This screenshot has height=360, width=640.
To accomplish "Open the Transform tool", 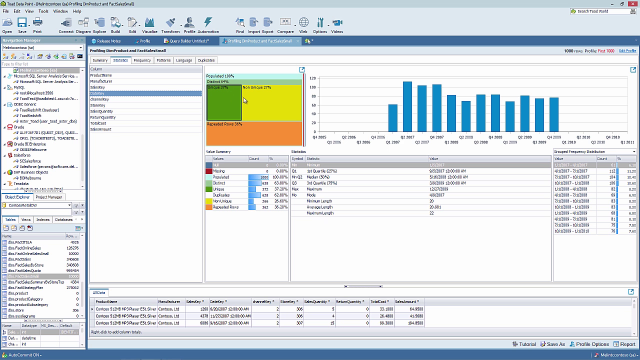I will pyautogui.click(x=171, y=25).
